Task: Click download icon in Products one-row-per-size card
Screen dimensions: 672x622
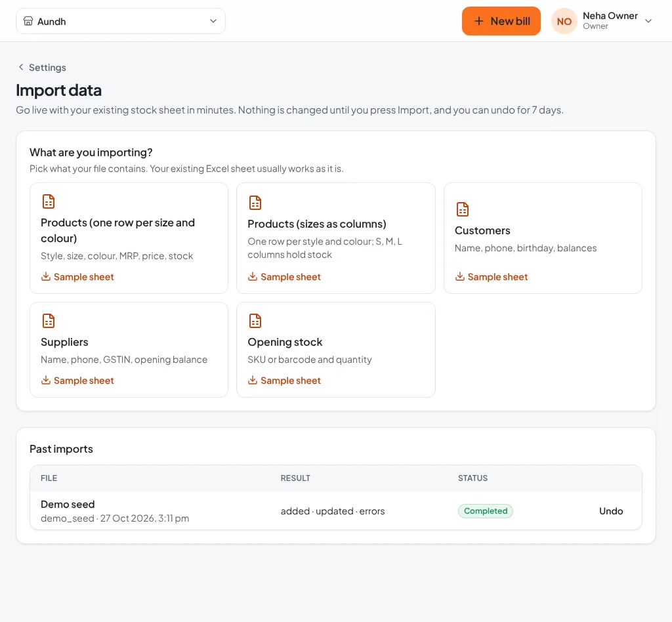Action: [x=46, y=276]
